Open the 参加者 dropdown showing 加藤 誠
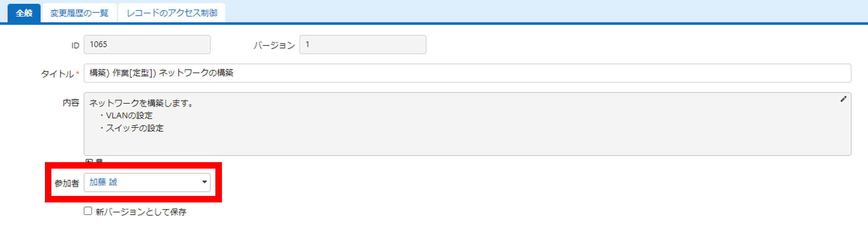 (x=147, y=182)
